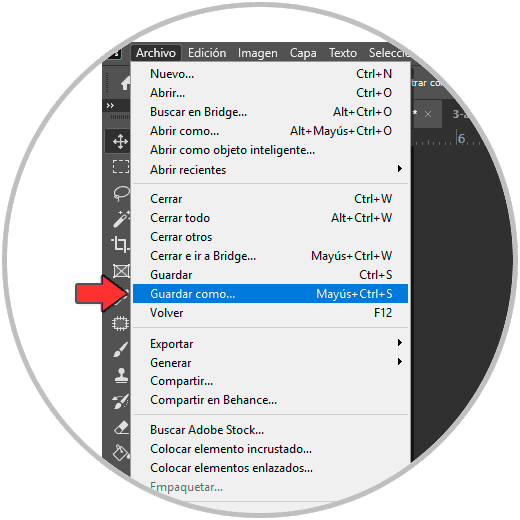Expand the Abrir recientes submenu

point(270,170)
